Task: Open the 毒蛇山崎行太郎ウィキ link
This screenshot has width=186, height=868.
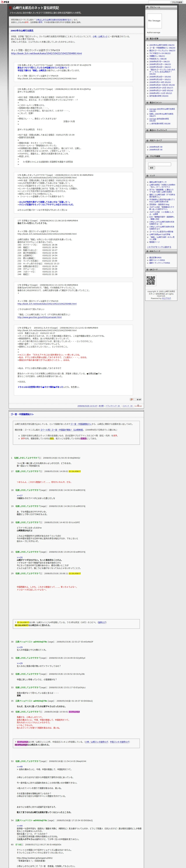Action: 158,182
